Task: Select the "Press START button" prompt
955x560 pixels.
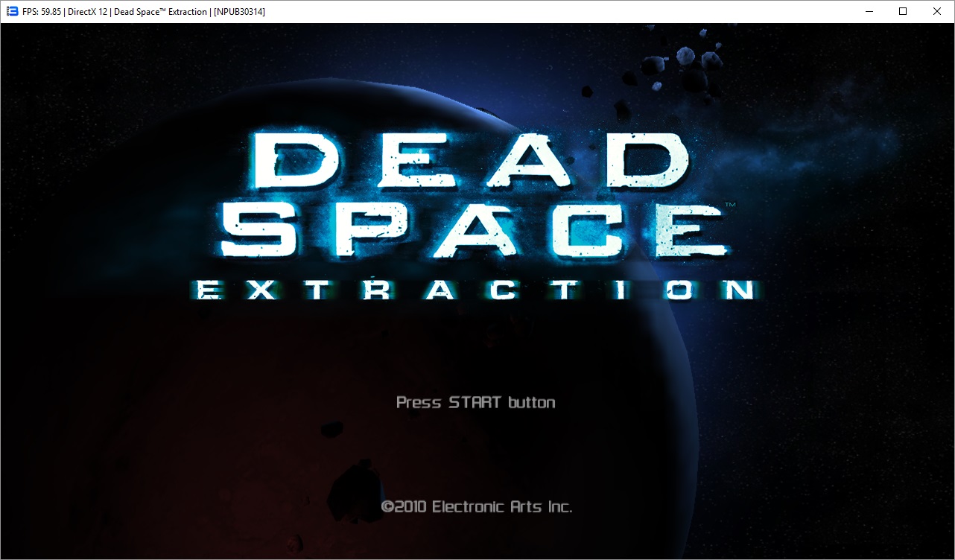Action: coord(475,402)
